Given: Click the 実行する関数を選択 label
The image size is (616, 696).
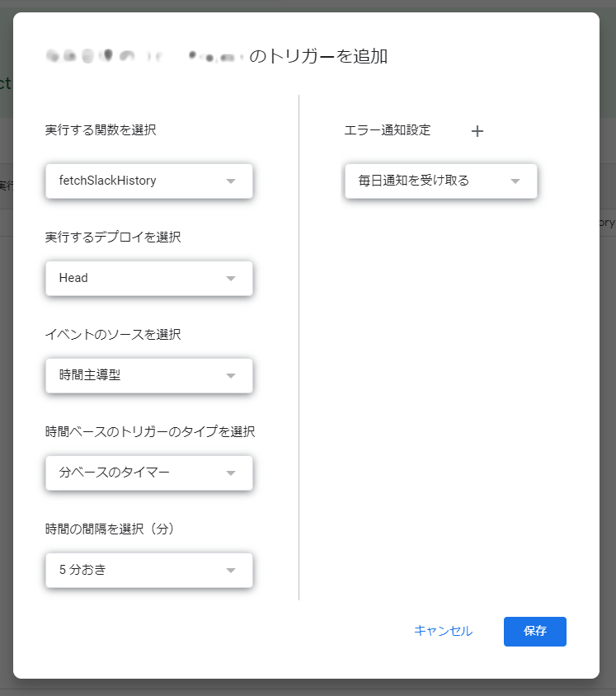Looking at the screenshot, I should (101, 130).
